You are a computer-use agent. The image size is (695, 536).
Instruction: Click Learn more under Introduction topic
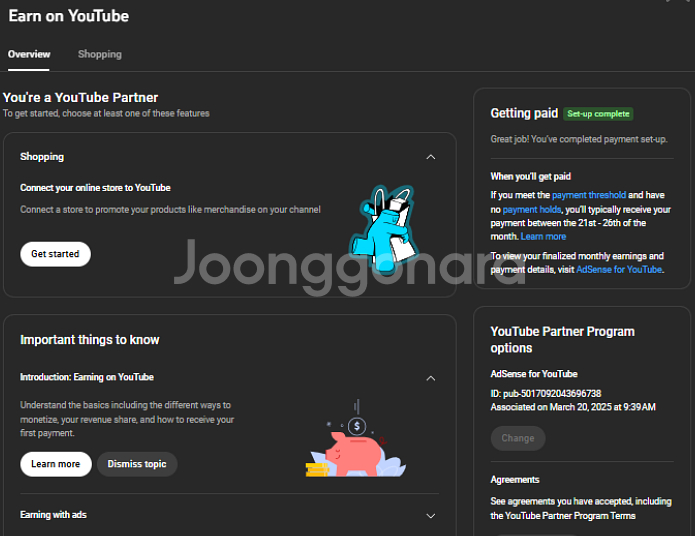click(56, 464)
